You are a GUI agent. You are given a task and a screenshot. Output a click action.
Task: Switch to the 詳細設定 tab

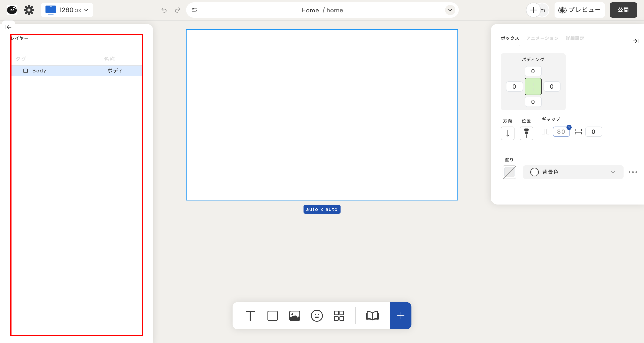point(575,38)
